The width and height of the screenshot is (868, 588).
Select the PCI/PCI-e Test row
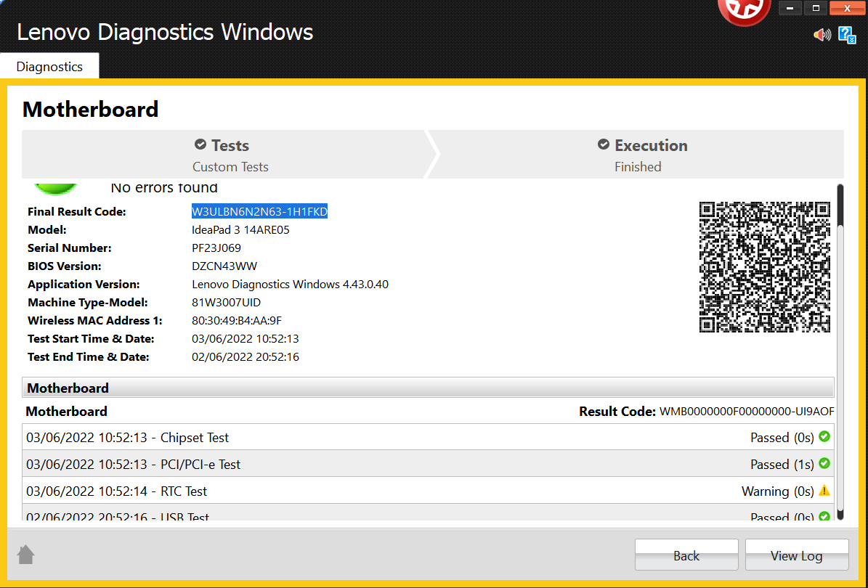pyautogui.click(x=428, y=464)
